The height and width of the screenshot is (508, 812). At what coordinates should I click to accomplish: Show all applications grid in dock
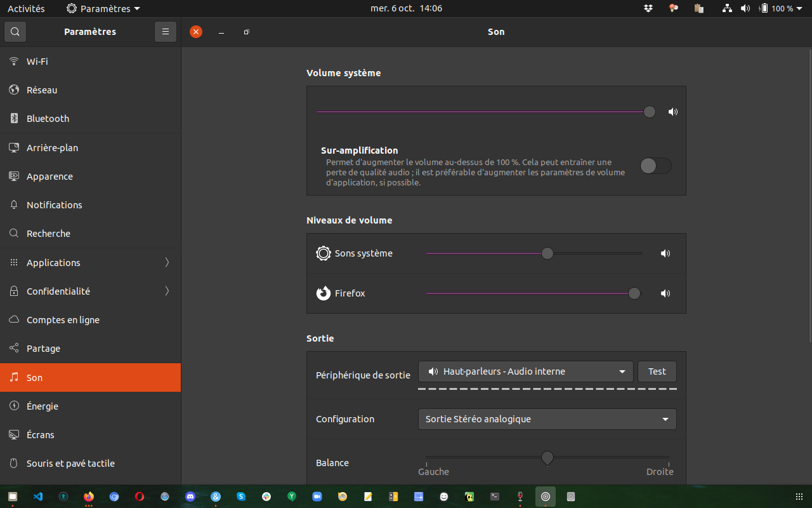pos(799,497)
